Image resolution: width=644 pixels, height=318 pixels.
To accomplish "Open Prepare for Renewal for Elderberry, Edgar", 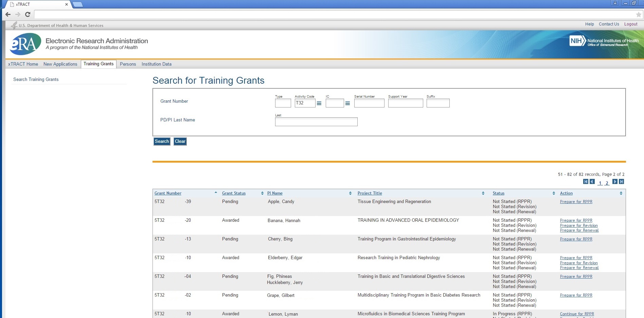I will [x=579, y=268].
